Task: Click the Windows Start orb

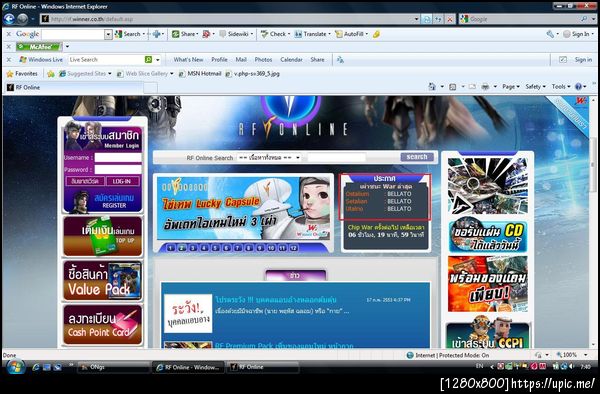Action: click(16, 367)
